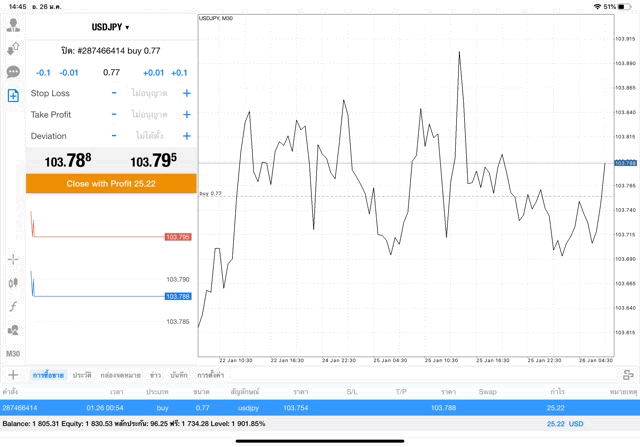Sort by the Swap column header
Screen dimensions: 640x447
487,392
